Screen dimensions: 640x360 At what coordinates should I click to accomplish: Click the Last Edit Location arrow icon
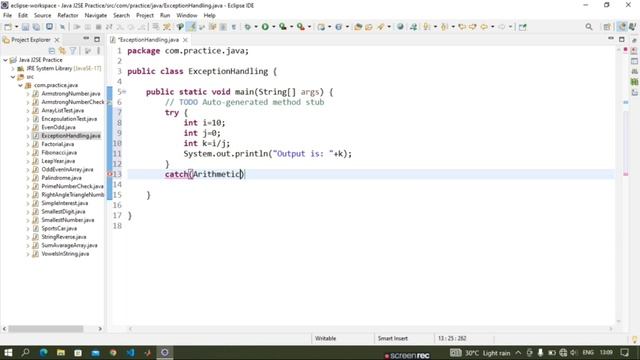(462, 27)
